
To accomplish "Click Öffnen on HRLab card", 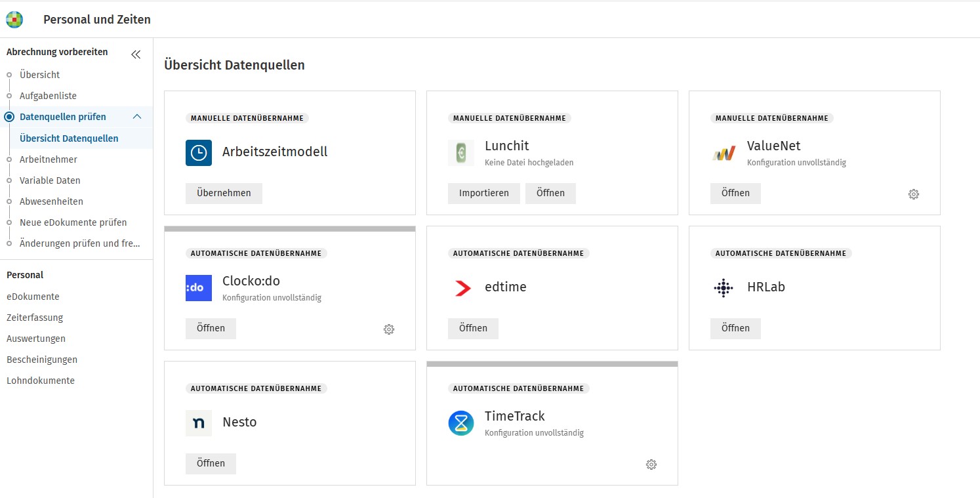I will tap(735, 329).
